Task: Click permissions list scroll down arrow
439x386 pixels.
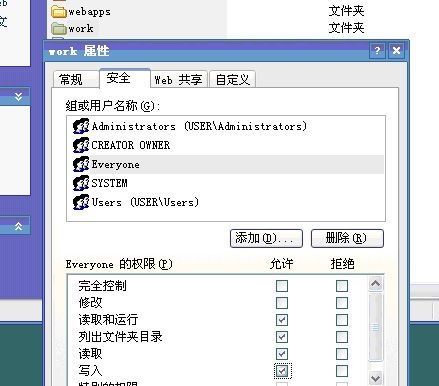Action: pyautogui.click(x=376, y=378)
